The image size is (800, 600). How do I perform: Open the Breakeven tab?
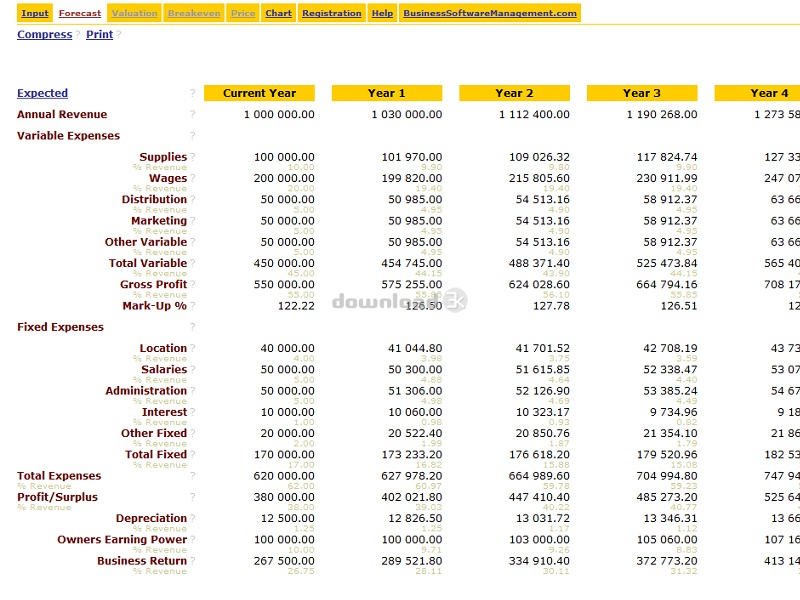(x=194, y=13)
